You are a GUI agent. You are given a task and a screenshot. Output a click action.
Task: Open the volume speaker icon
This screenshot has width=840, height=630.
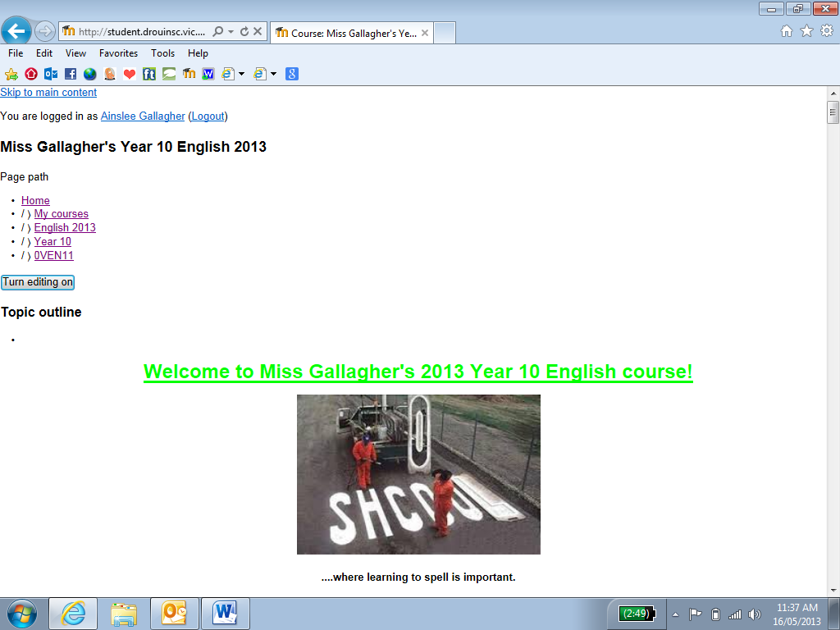click(x=755, y=614)
